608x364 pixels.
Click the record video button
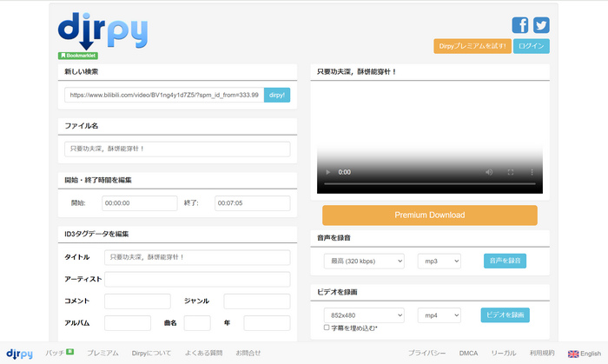pyautogui.click(x=505, y=315)
